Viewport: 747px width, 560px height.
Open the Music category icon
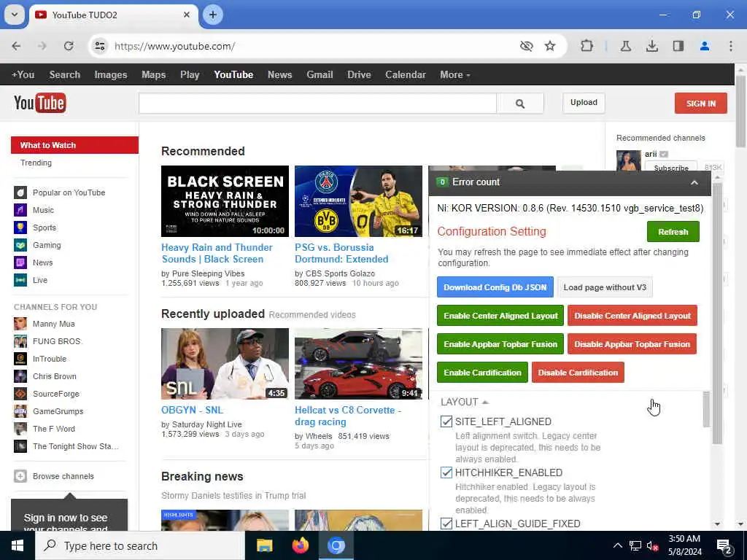(20, 210)
